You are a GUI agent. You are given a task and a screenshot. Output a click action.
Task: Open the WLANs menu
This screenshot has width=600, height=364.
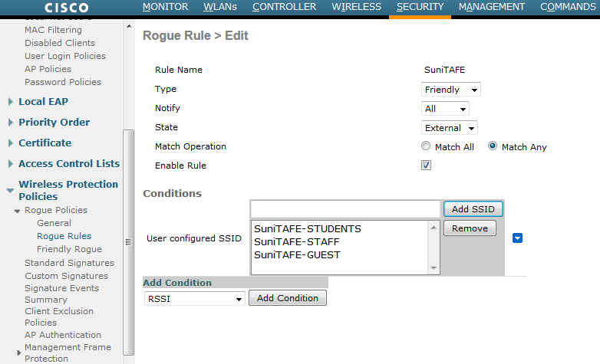tap(219, 7)
